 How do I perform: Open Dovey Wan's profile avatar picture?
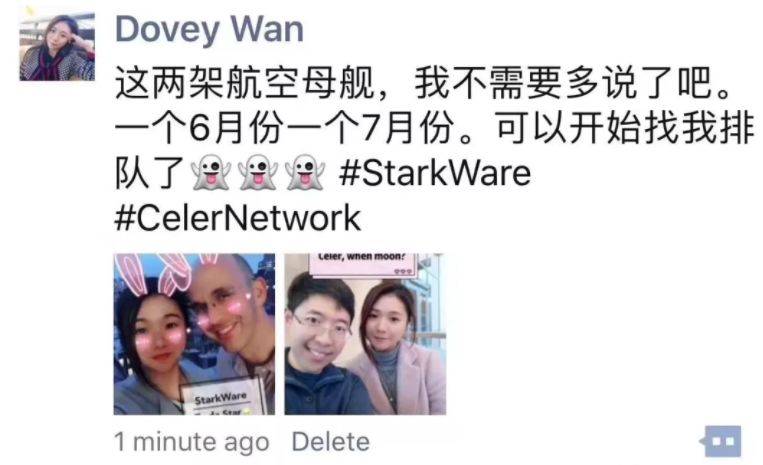click(x=57, y=46)
